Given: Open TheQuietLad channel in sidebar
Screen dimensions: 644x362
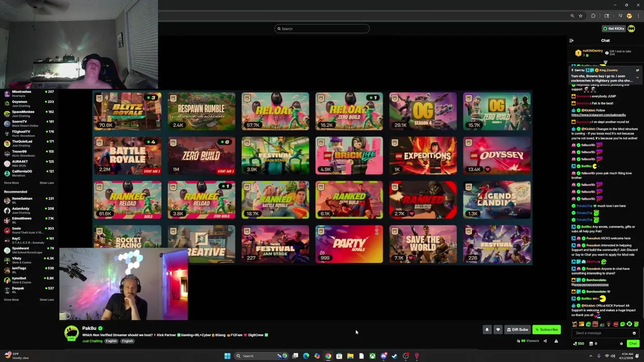Looking at the screenshot, I should (29, 143).
